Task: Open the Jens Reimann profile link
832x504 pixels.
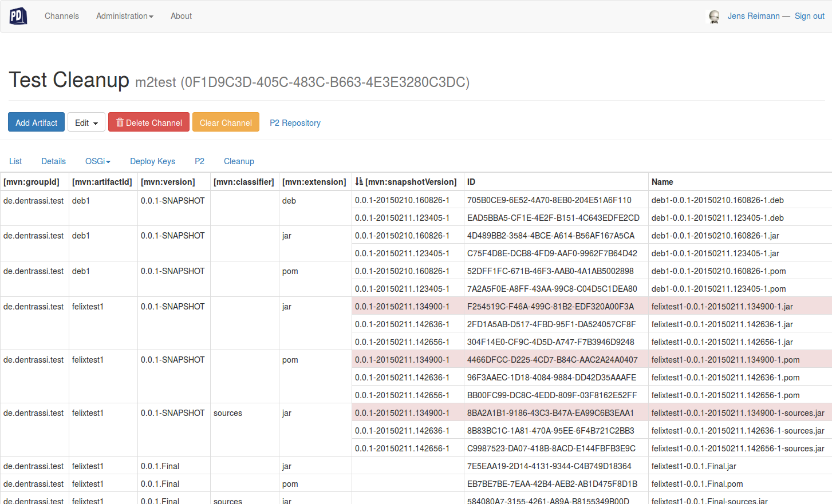Action: click(x=754, y=16)
